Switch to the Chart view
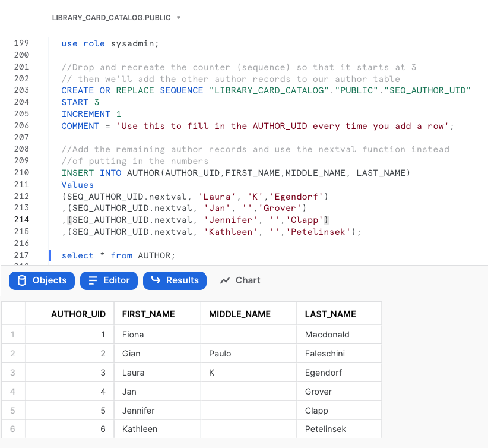The image size is (488, 448). point(240,280)
